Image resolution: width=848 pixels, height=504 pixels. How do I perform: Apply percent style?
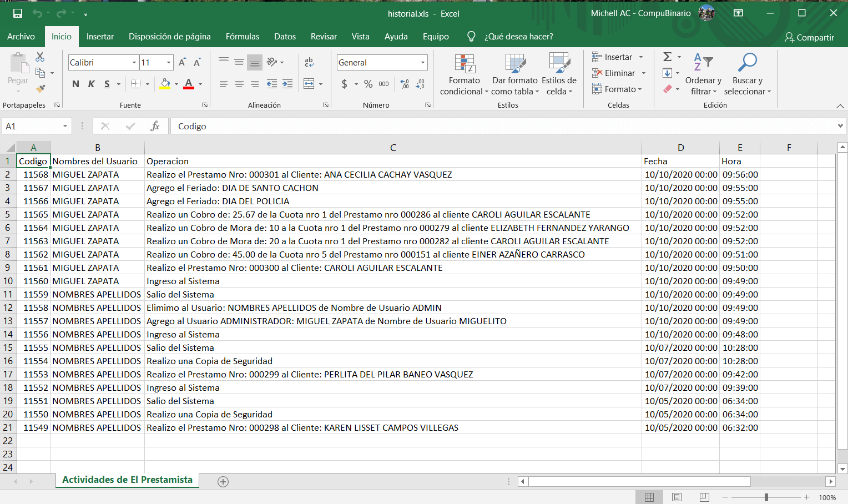(x=368, y=84)
